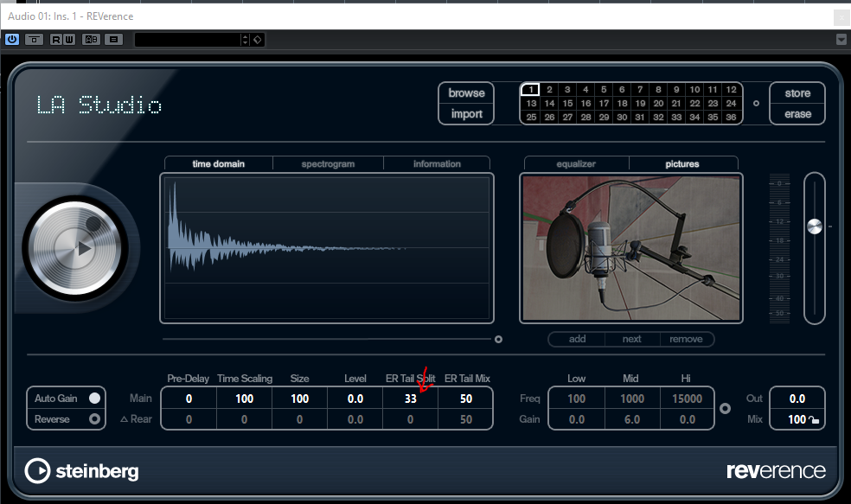Play the impulse response with big play button
Screen dimensions: 851x504
pyautogui.click(x=76, y=248)
